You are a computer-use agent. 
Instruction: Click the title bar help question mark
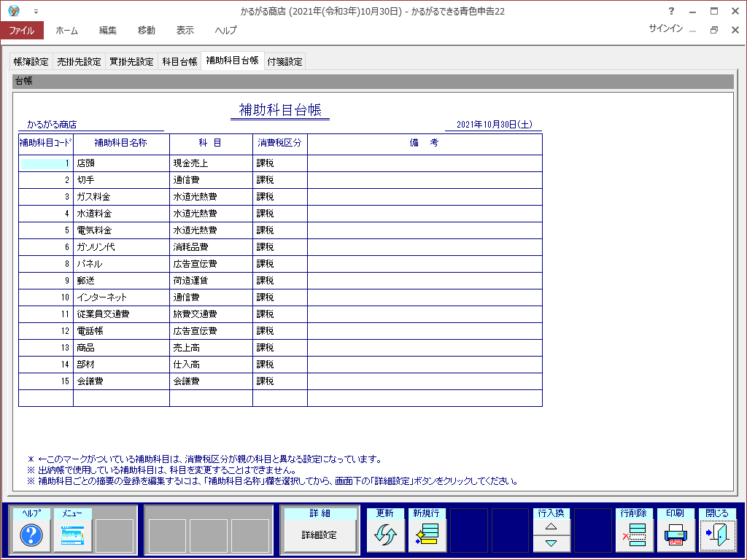(x=671, y=11)
